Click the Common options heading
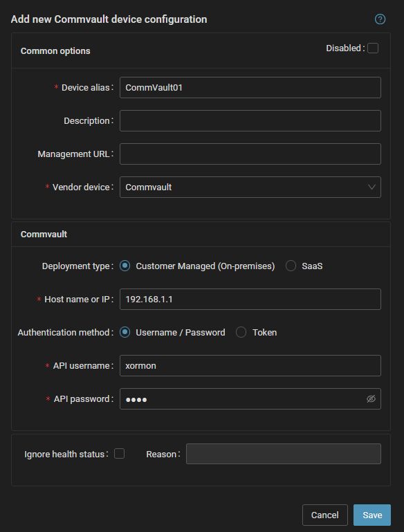This screenshot has height=532, width=404. pos(55,51)
